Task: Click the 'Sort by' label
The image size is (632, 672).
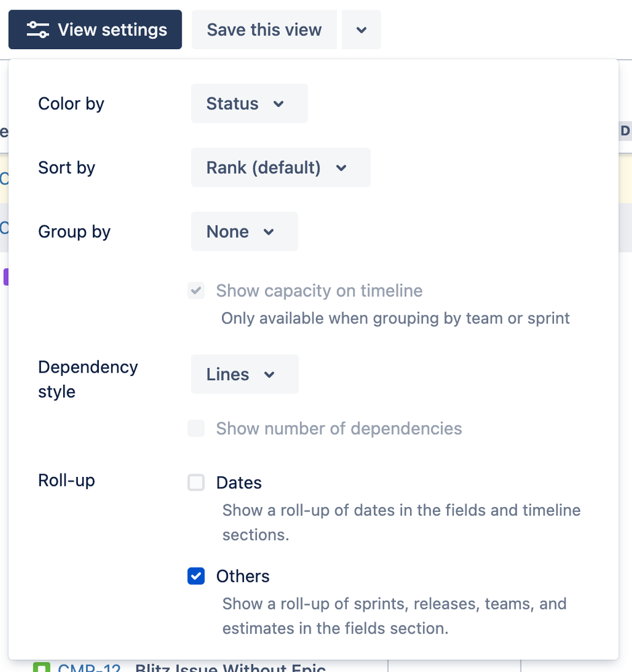Action: tap(67, 167)
